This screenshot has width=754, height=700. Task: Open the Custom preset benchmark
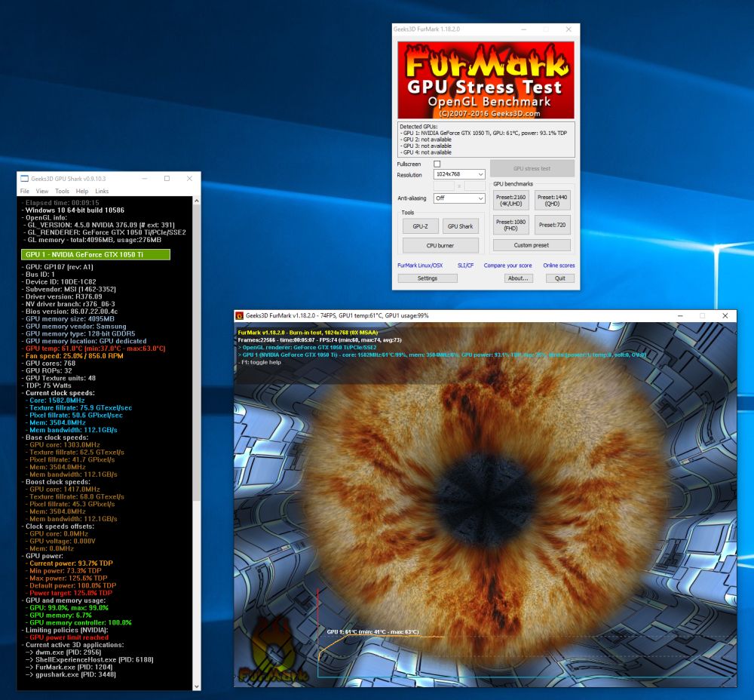pyautogui.click(x=532, y=245)
